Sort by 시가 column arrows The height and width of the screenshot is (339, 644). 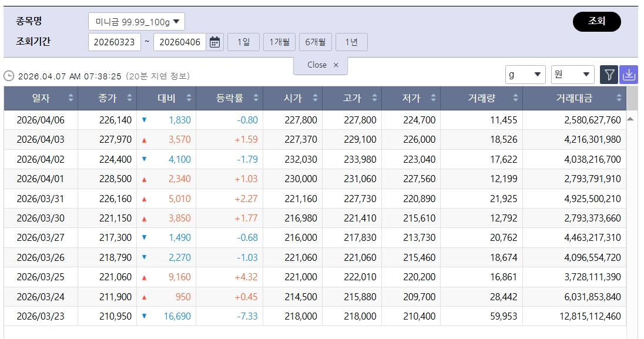pyautogui.click(x=316, y=98)
